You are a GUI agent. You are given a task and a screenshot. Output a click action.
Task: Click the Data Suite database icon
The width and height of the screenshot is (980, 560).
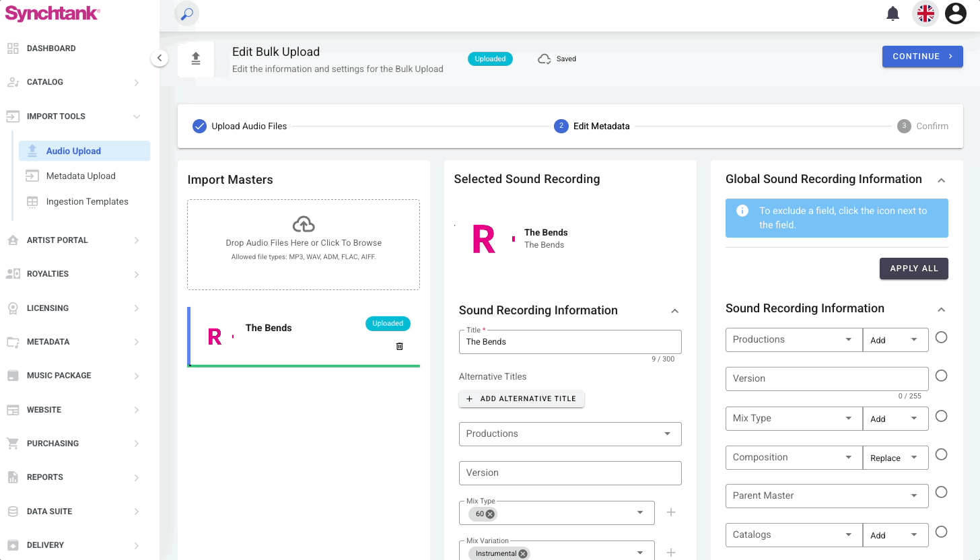pyautogui.click(x=13, y=512)
